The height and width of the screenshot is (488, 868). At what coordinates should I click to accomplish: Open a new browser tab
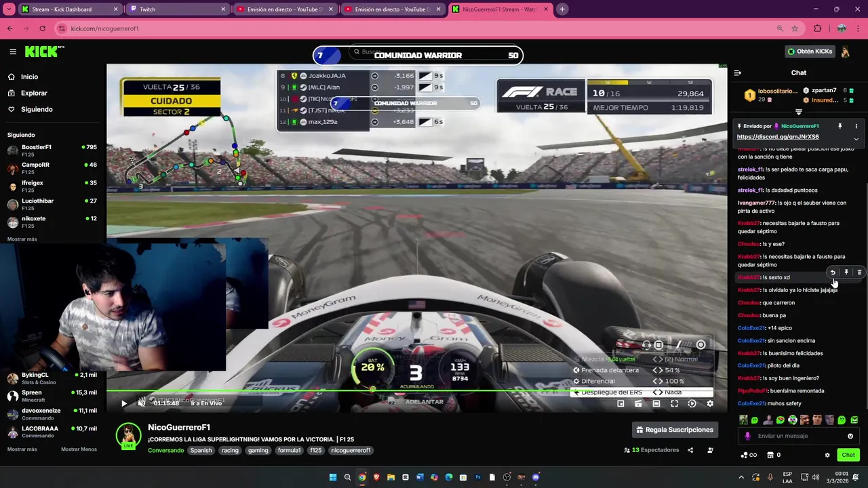click(x=562, y=9)
